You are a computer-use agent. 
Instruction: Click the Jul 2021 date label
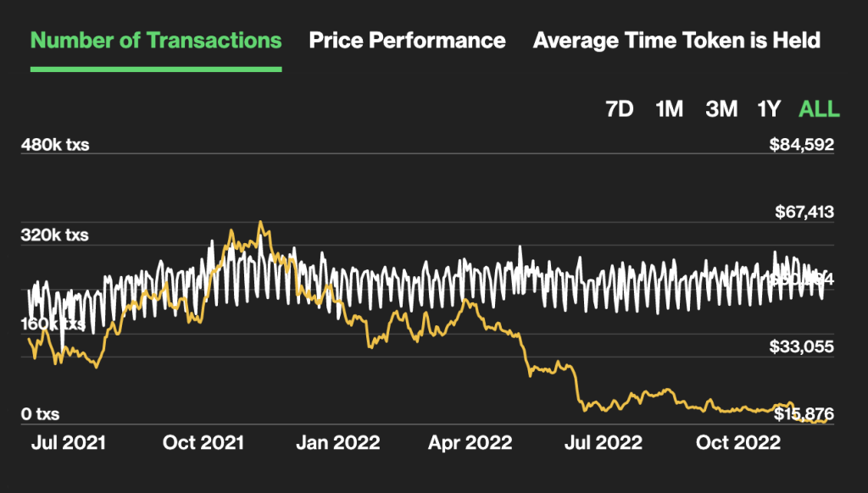[68, 443]
